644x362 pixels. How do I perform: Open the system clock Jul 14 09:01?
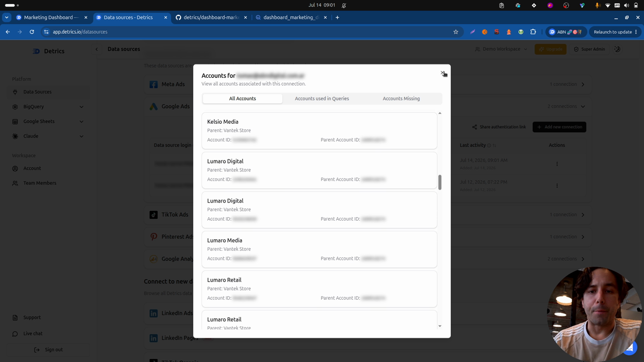(x=322, y=5)
